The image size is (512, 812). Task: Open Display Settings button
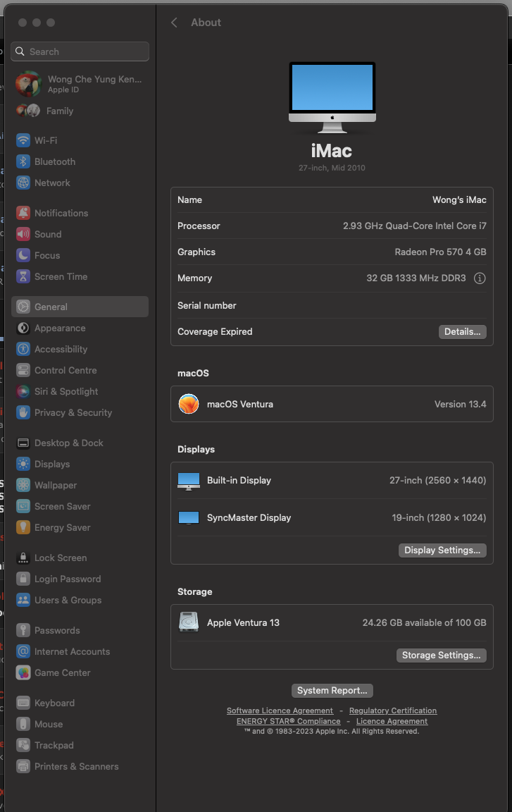tap(442, 550)
